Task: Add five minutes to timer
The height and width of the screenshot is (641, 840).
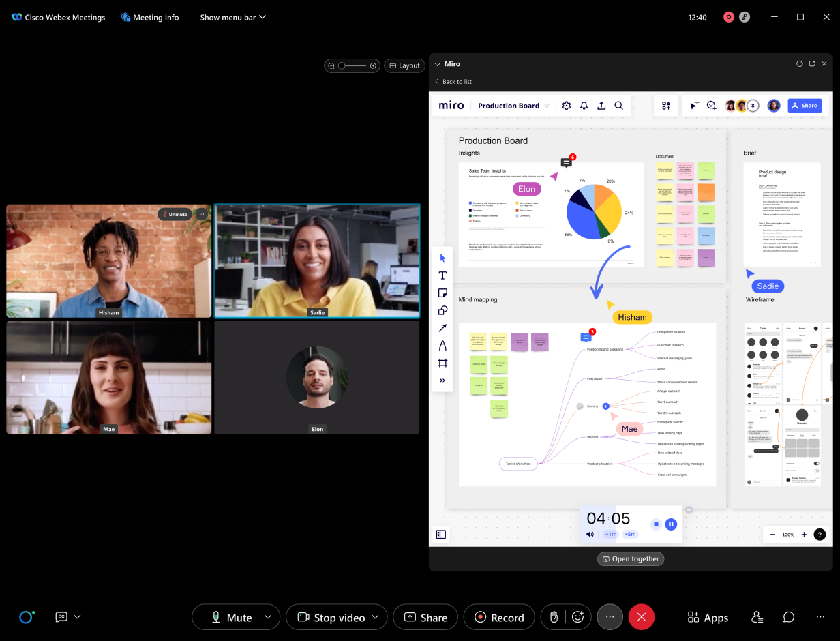Action: point(630,534)
